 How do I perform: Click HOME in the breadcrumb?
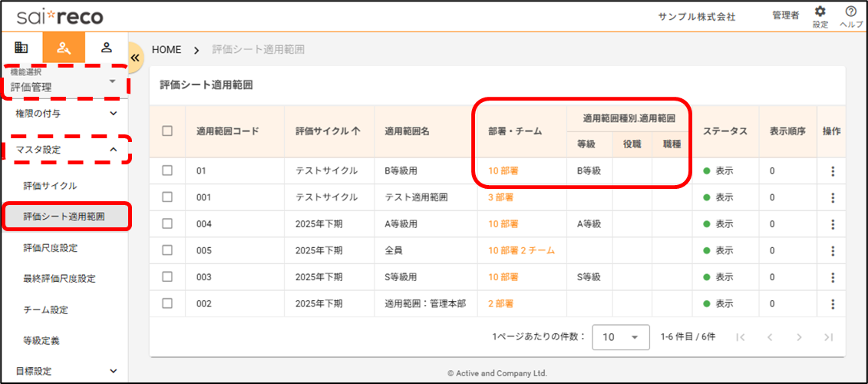pyautogui.click(x=167, y=50)
